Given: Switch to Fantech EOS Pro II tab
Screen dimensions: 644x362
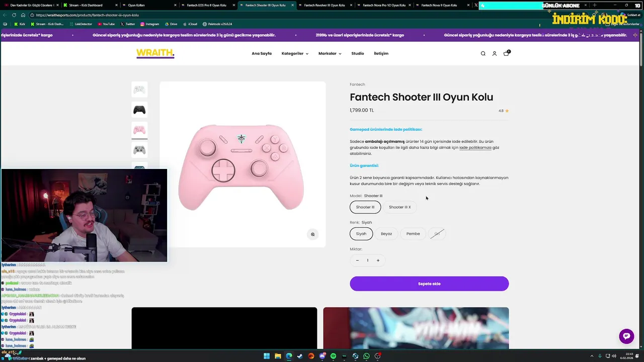Looking at the screenshot, I should click(206, 5).
